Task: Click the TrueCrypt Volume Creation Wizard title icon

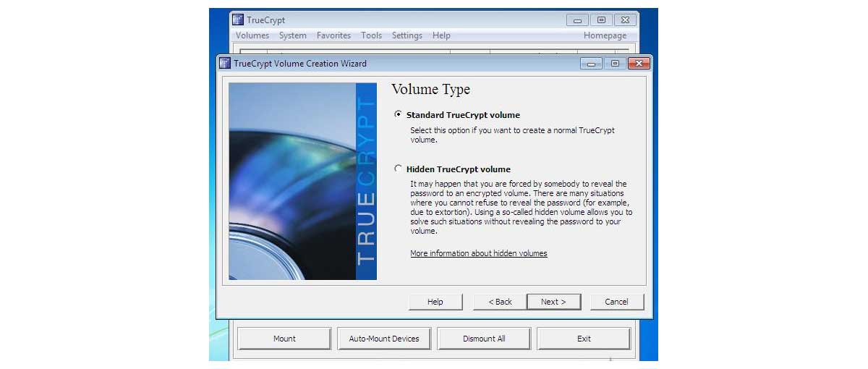Action: coord(225,63)
